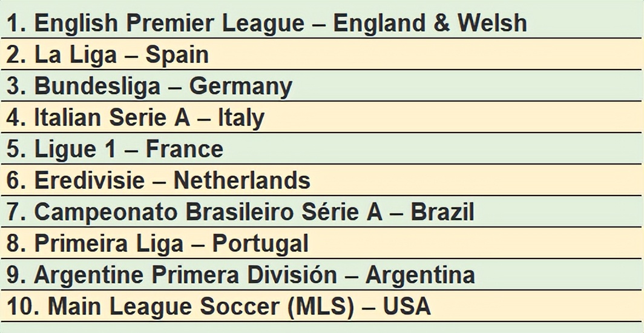The image size is (644, 333).
Task: Click the Argentine Primera División name
Action: coord(185,275)
